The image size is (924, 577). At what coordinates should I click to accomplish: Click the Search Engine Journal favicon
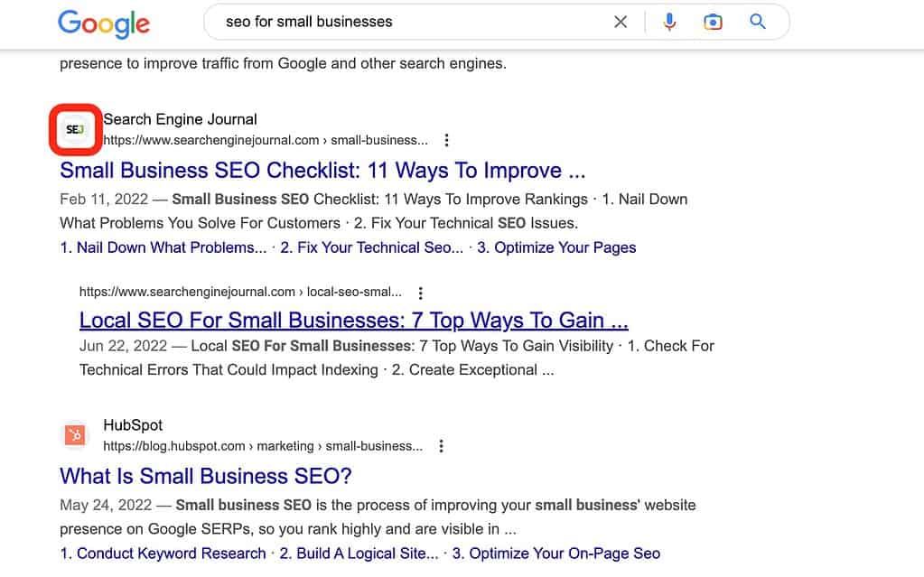tap(76, 130)
